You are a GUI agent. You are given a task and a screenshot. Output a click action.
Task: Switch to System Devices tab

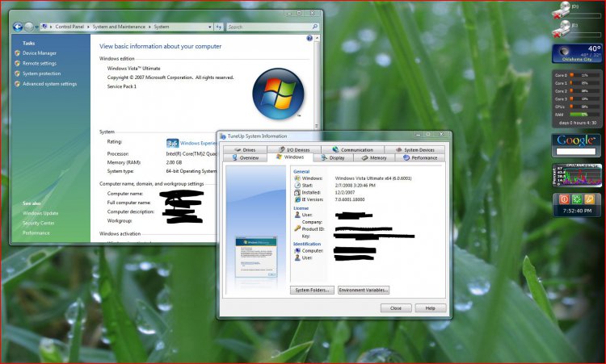point(415,150)
